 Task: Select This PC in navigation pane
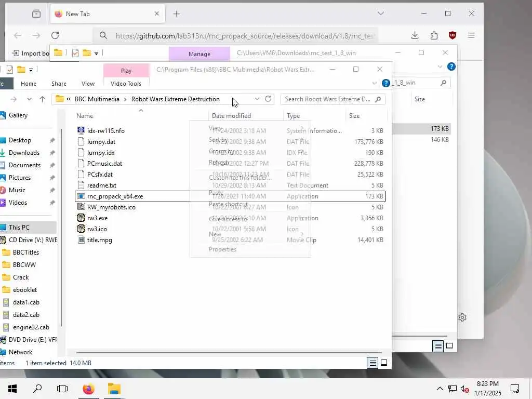click(x=28, y=228)
